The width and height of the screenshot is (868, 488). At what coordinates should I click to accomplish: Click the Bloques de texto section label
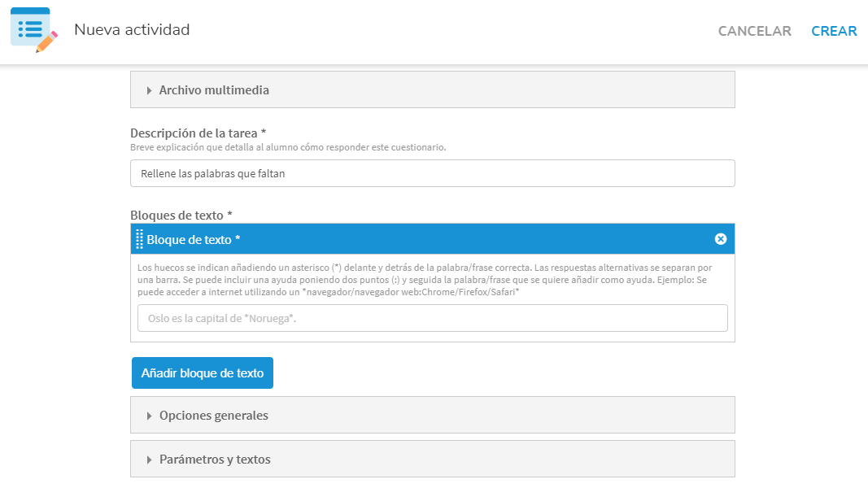181,216
